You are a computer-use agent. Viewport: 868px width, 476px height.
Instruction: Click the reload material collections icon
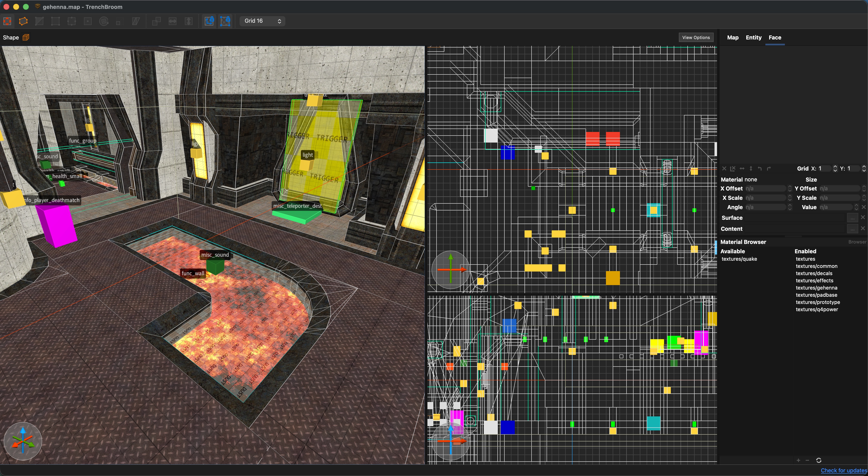[819, 460]
